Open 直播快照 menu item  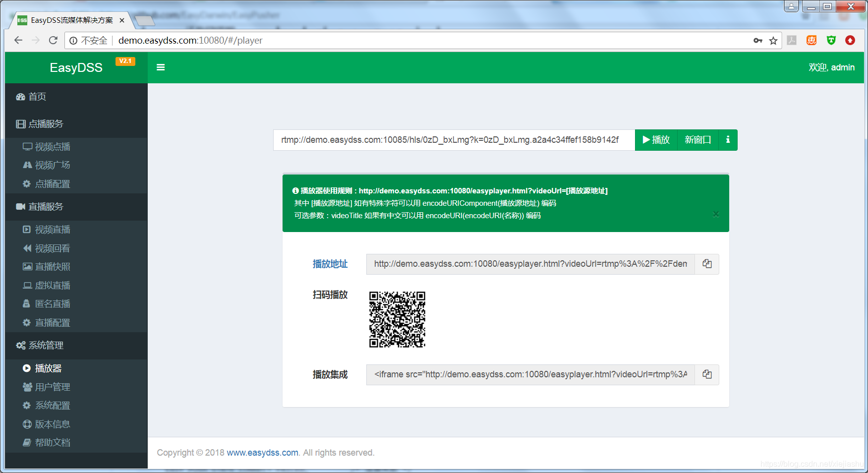76,267
